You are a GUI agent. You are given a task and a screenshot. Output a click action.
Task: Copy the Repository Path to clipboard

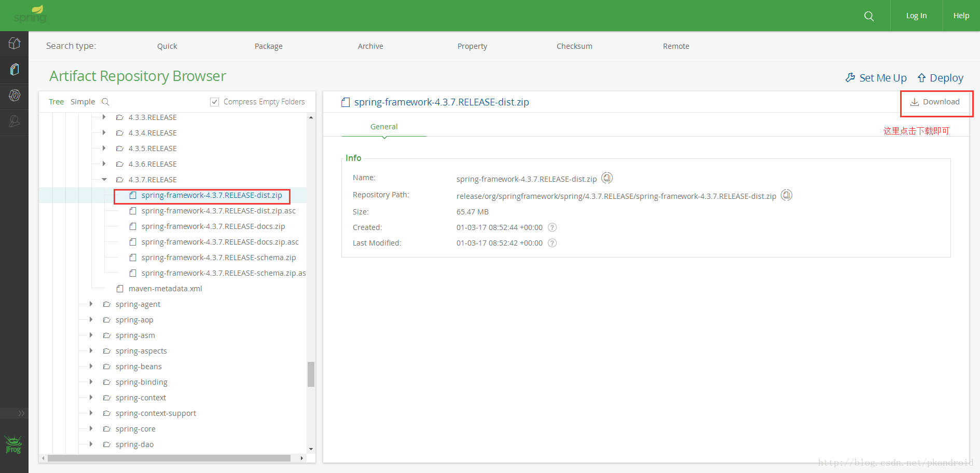tap(786, 195)
